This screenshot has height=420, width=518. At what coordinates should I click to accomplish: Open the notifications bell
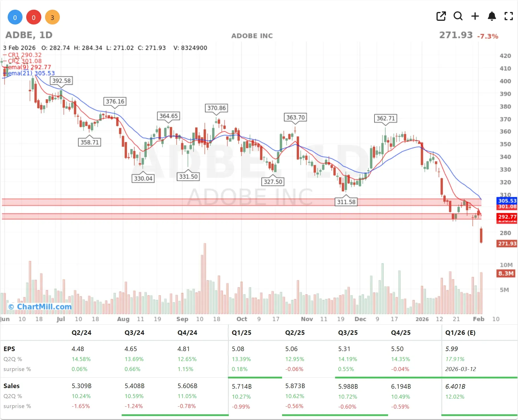(x=492, y=16)
